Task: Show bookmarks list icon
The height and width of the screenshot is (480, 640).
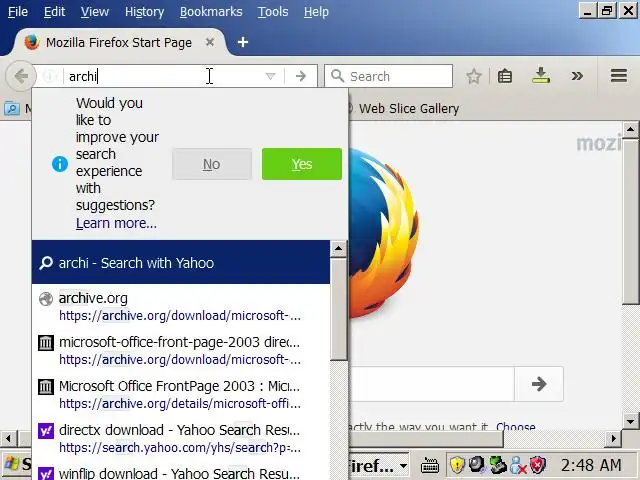Action: point(505,76)
